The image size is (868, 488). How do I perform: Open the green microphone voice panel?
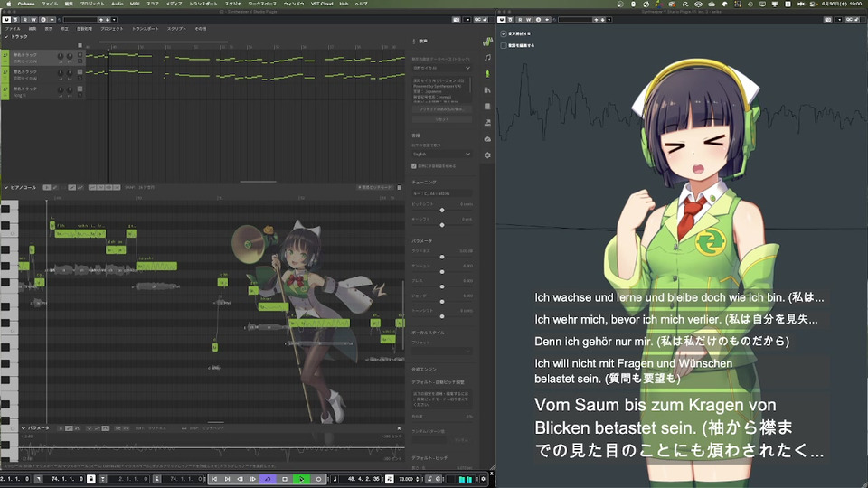click(x=487, y=73)
